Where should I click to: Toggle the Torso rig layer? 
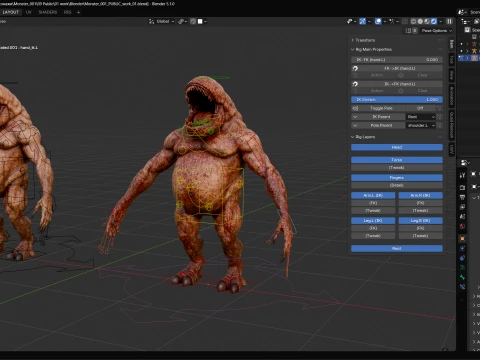click(397, 160)
